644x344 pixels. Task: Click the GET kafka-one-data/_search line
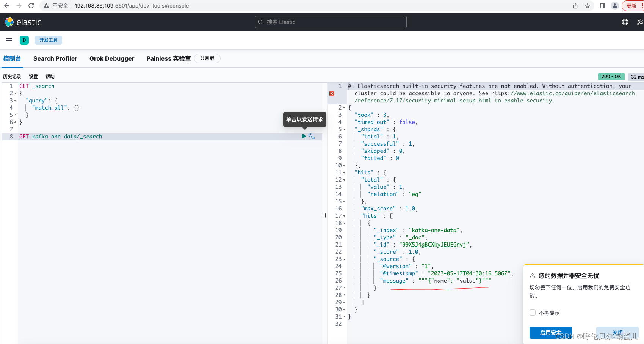(61, 137)
